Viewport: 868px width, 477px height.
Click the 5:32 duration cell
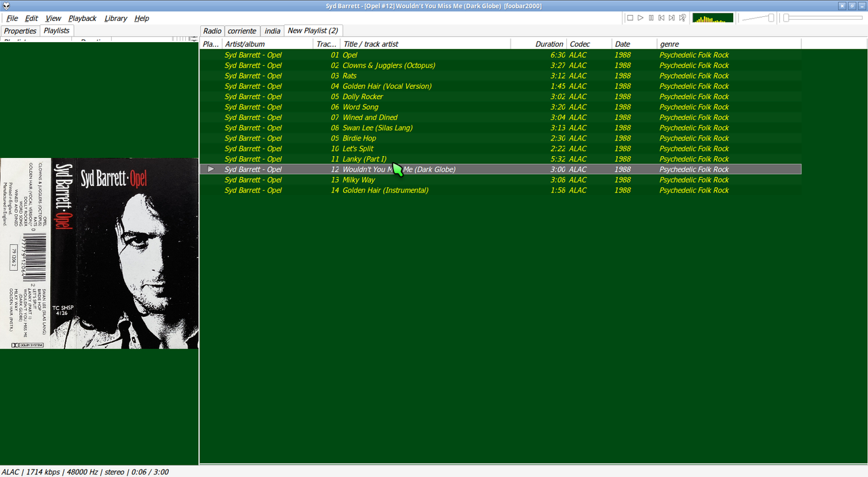coord(557,159)
